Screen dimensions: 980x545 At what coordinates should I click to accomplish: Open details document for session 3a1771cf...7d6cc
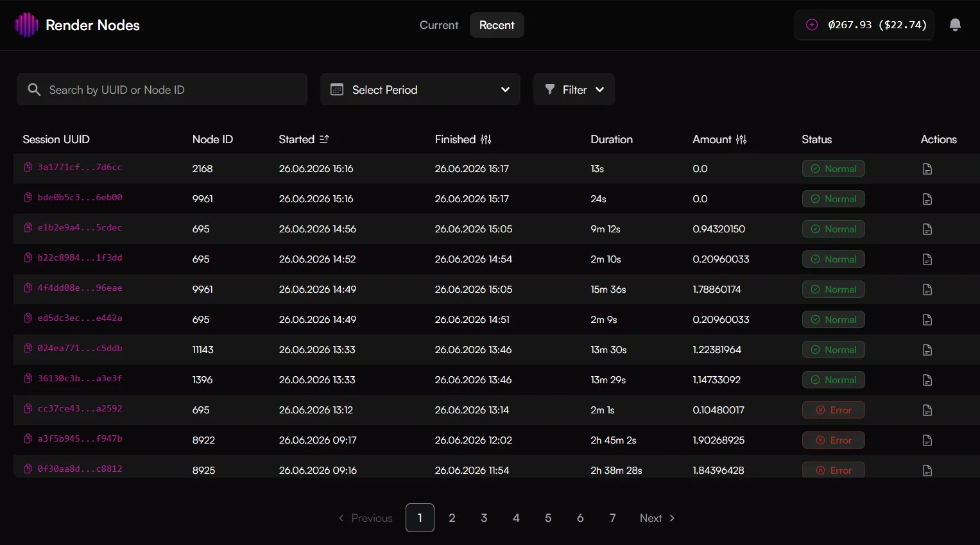click(x=927, y=169)
